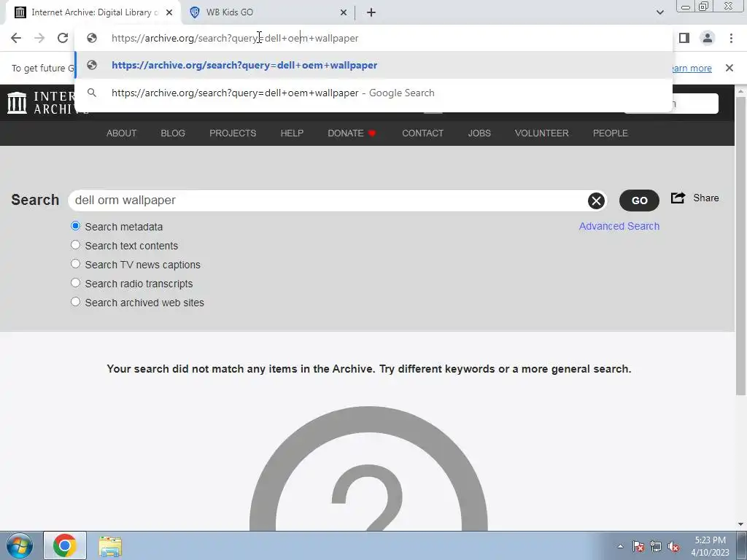Click the large question mark graphic
Screen dimensions: 747x560
368,469
